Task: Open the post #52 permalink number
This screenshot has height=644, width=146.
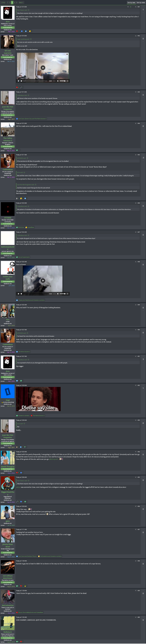Action: coord(138,385)
